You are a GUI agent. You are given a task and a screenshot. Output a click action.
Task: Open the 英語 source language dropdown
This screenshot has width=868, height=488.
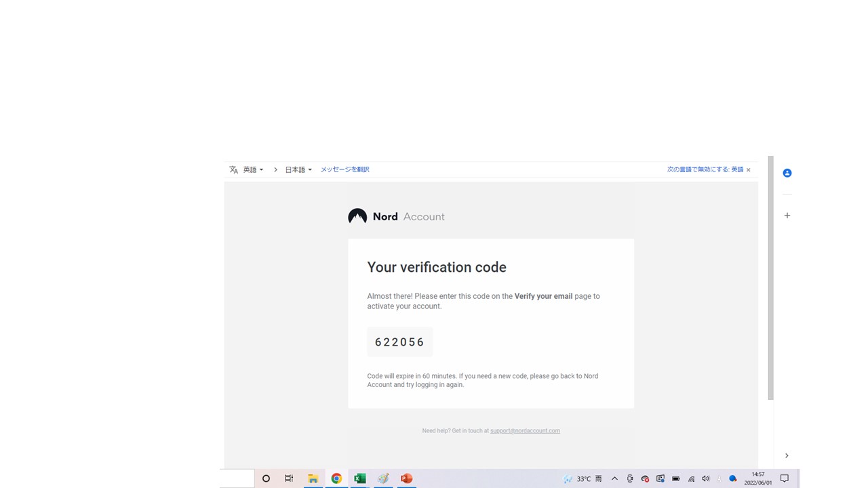(x=253, y=169)
